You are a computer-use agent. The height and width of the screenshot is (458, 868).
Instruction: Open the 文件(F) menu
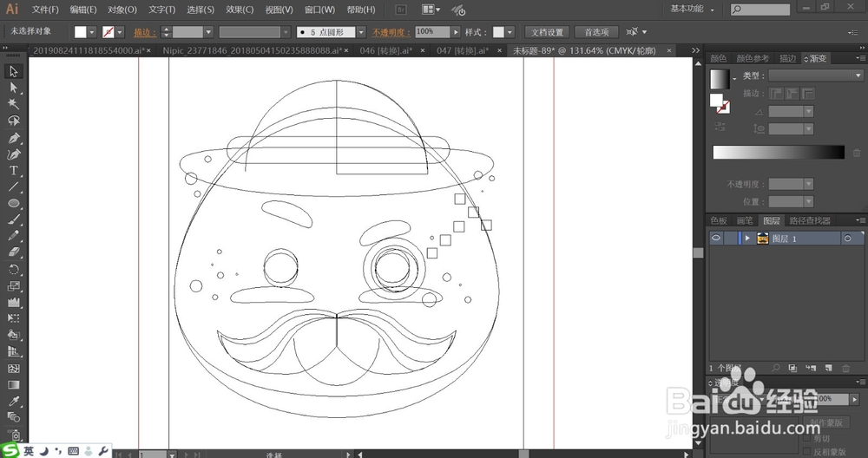pyautogui.click(x=45, y=10)
